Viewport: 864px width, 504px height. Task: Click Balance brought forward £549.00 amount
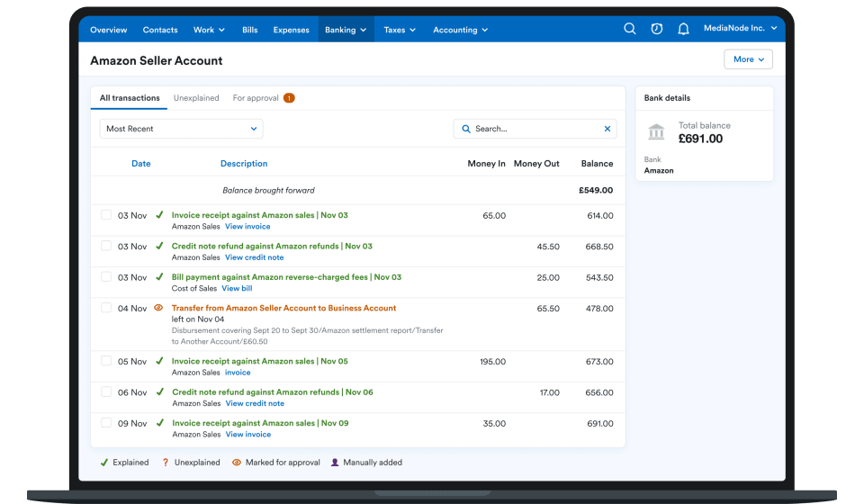click(x=596, y=190)
